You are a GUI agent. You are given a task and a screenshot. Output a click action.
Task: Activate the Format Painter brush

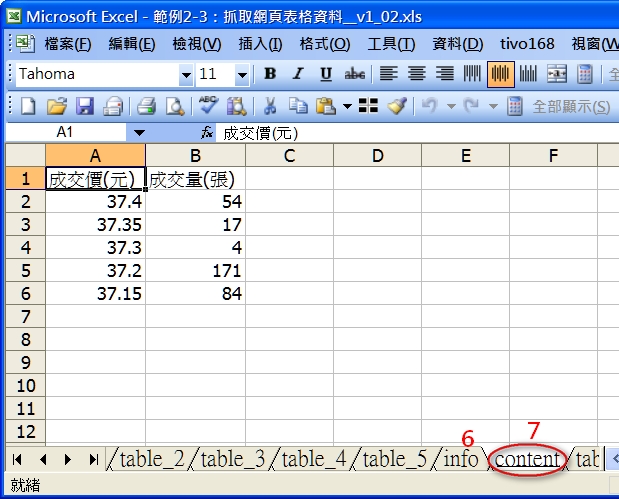coord(397,106)
